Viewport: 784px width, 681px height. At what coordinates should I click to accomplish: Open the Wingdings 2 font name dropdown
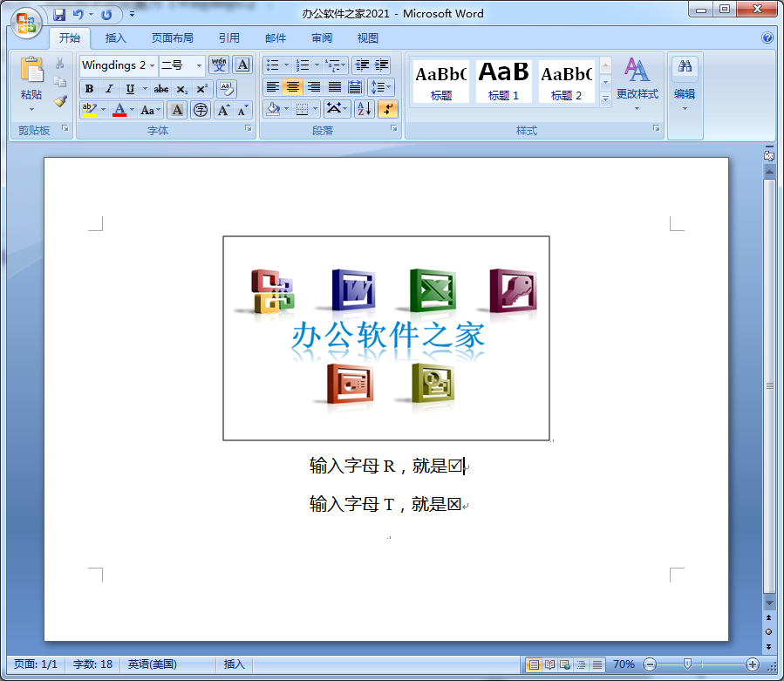152,65
